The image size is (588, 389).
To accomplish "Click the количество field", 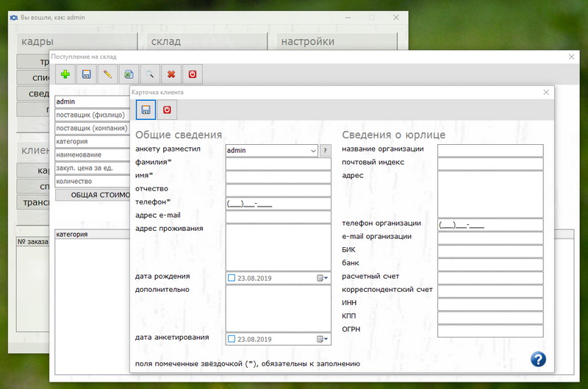I will (93, 181).
